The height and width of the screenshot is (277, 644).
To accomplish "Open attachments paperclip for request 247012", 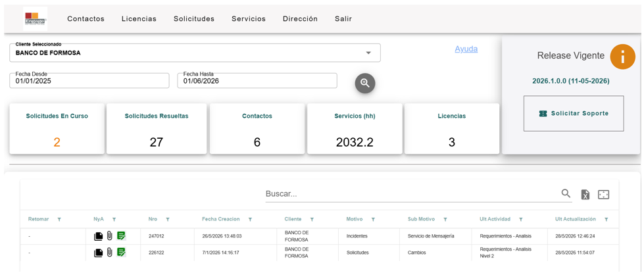I will click(x=109, y=236).
